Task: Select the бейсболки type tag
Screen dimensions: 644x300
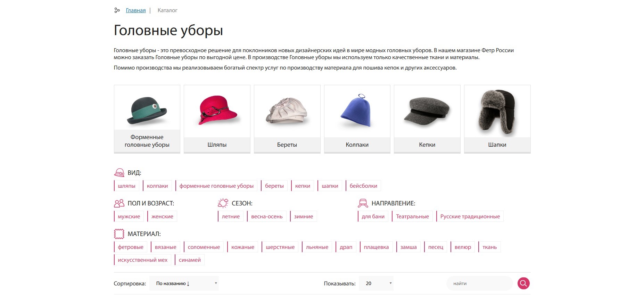Action: 363,186
